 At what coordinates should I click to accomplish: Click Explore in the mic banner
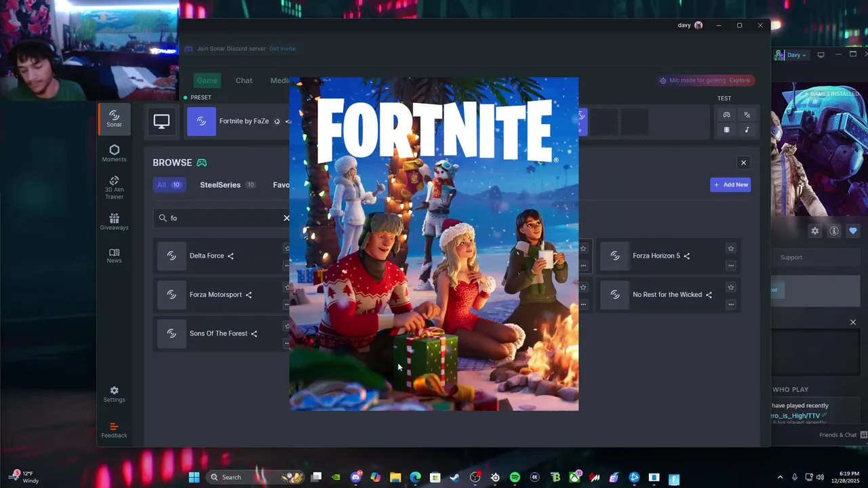coord(739,81)
